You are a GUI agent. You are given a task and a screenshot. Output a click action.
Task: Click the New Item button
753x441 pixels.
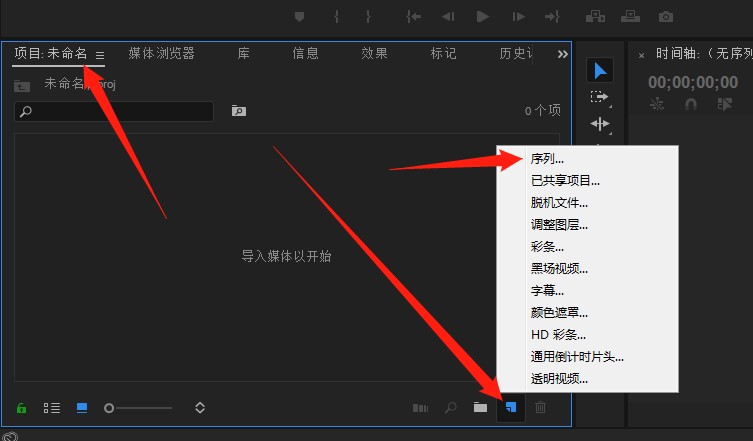[x=511, y=407]
